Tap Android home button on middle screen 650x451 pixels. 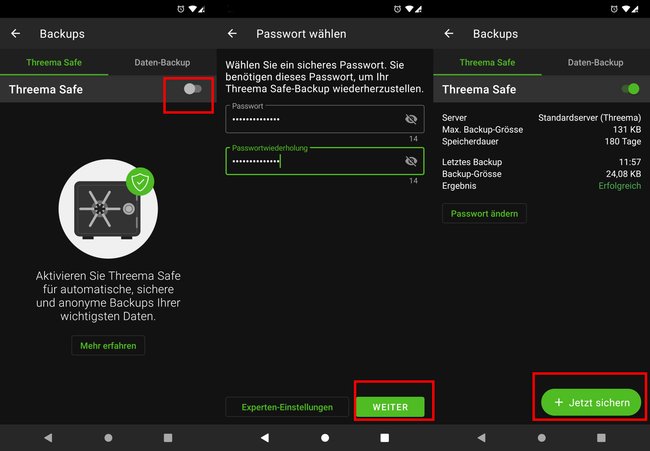[325, 437]
